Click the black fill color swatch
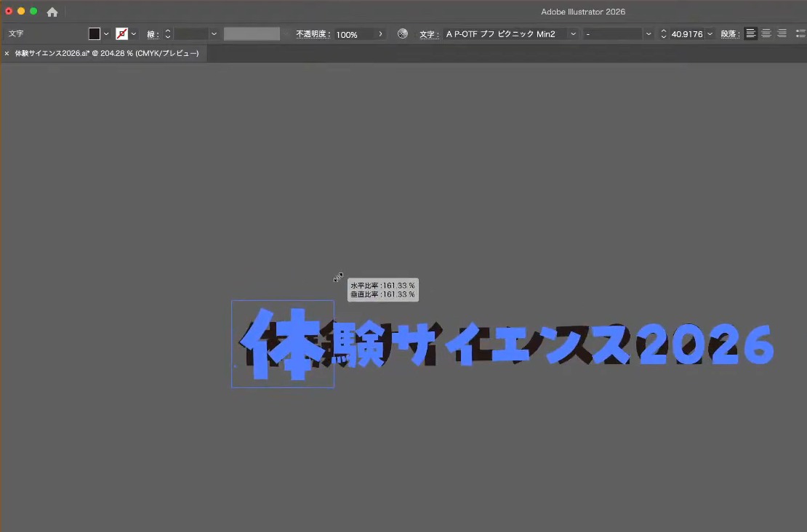 tap(95, 34)
